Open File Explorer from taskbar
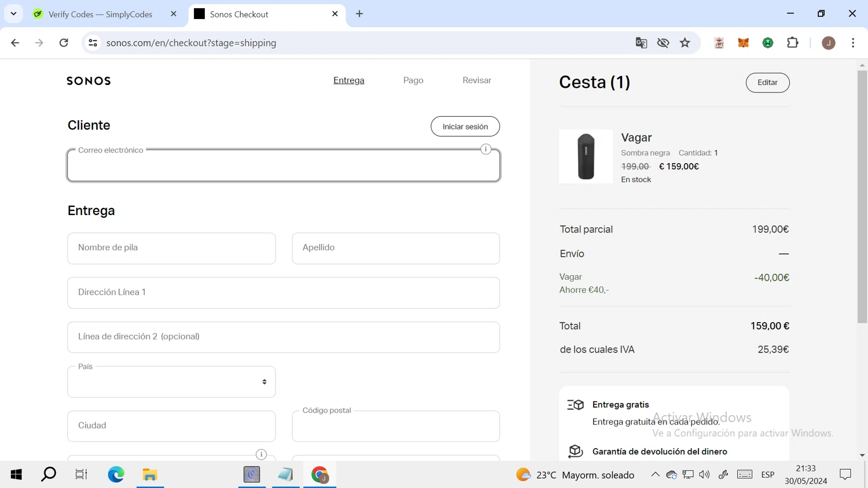 click(150, 475)
